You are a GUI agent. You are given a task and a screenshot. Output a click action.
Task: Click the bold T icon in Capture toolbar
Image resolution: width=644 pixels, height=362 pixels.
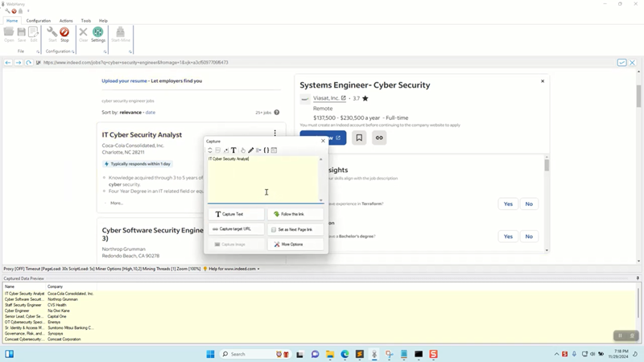pos(233,150)
